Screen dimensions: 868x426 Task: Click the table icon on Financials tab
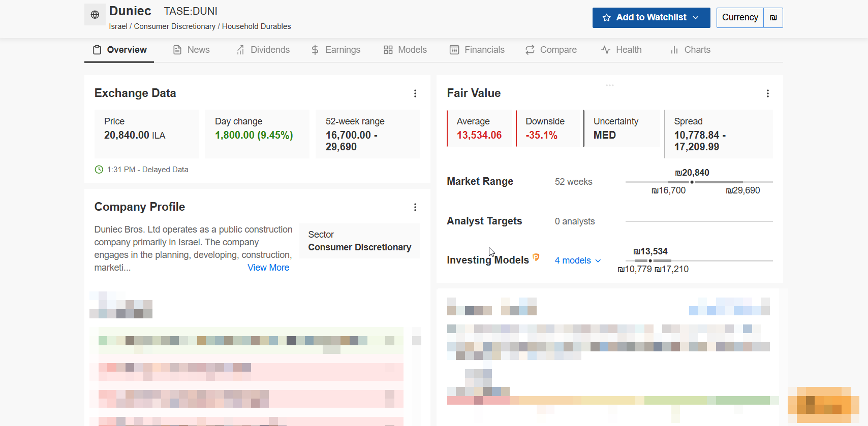(x=454, y=50)
